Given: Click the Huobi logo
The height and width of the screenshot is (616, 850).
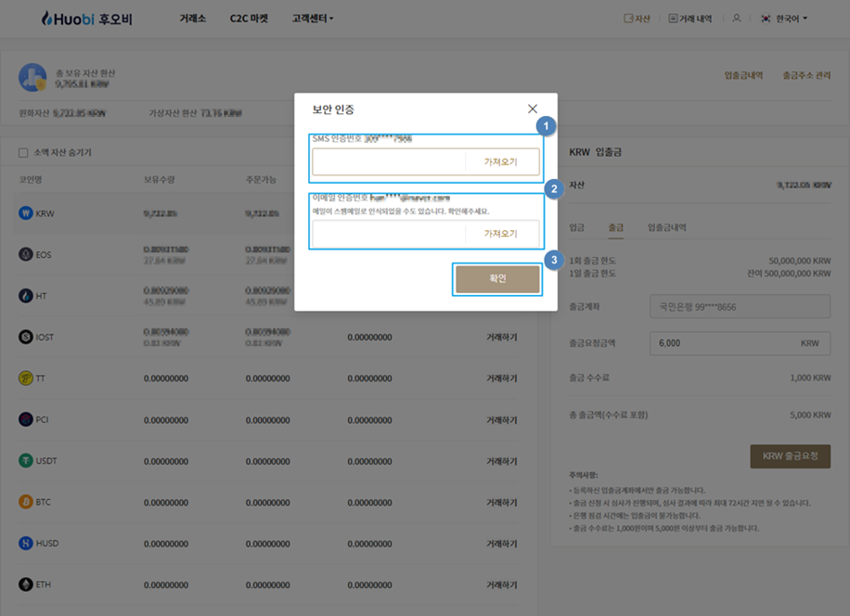Looking at the screenshot, I should 86,19.
